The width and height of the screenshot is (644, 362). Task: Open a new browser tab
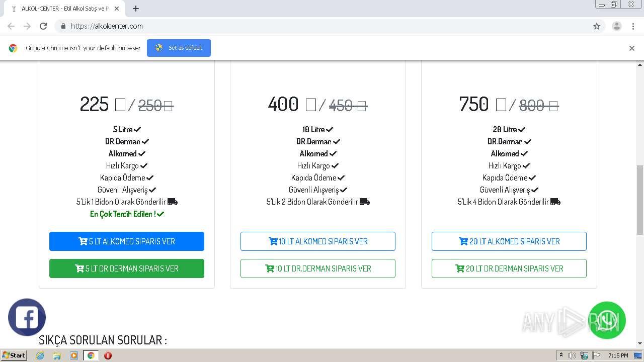pos(136,9)
